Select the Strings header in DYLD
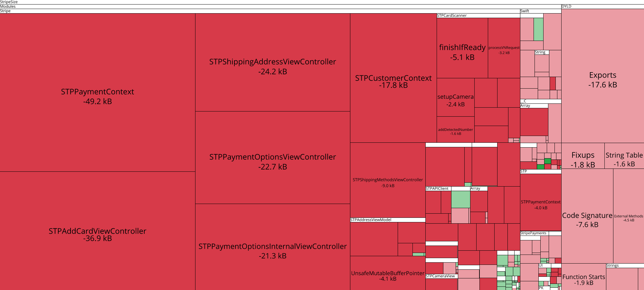Image resolution: width=644 pixels, height=290 pixels. 625,266
